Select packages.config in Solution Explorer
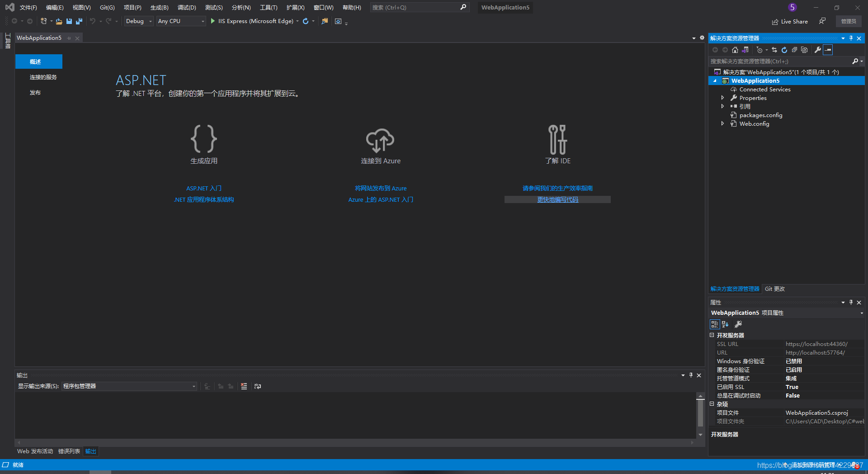868x474 pixels. click(761, 115)
